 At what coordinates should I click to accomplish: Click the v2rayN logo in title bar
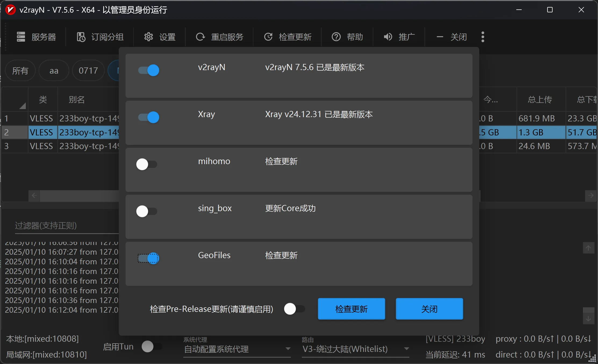click(x=10, y=10)
